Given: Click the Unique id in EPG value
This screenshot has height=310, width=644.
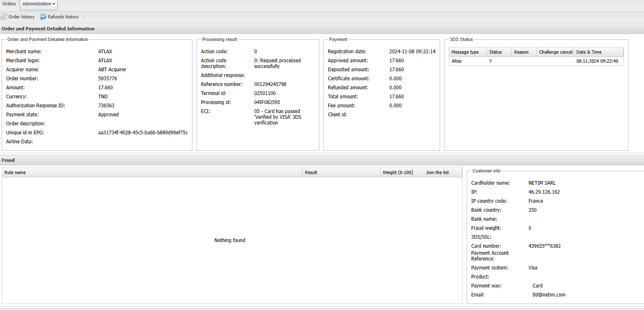Looking at the screenshot, I should (143, 133).
